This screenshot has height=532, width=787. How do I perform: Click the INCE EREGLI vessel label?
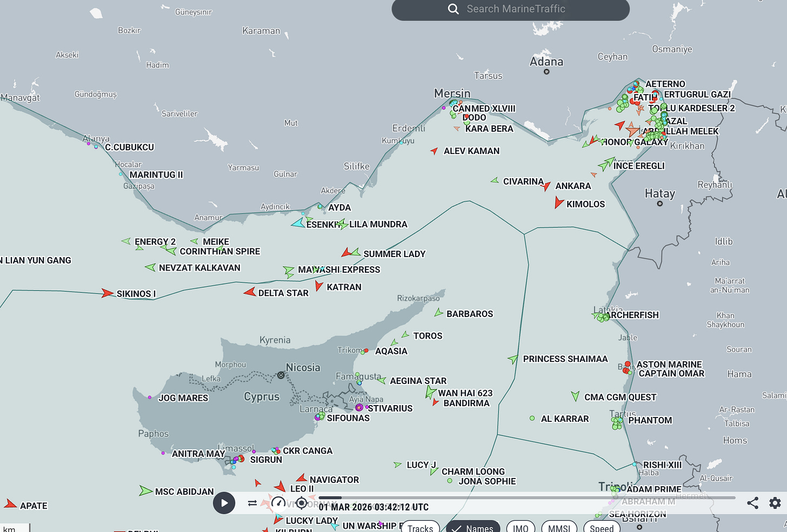click(639, 166)
